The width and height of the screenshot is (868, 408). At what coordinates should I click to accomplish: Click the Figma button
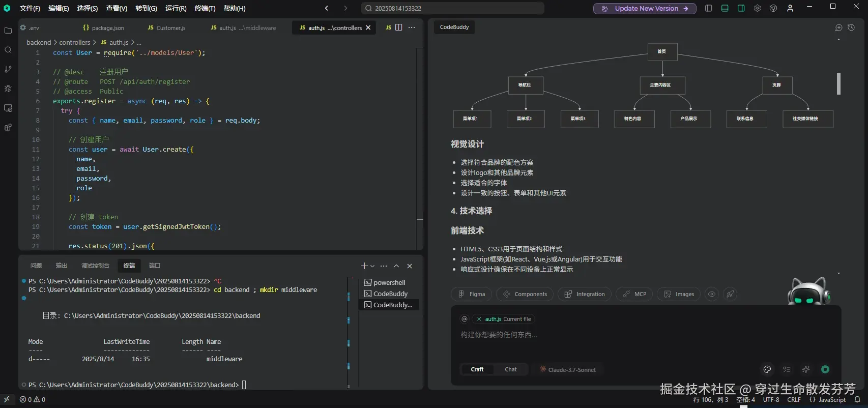[x=471, y=294]
